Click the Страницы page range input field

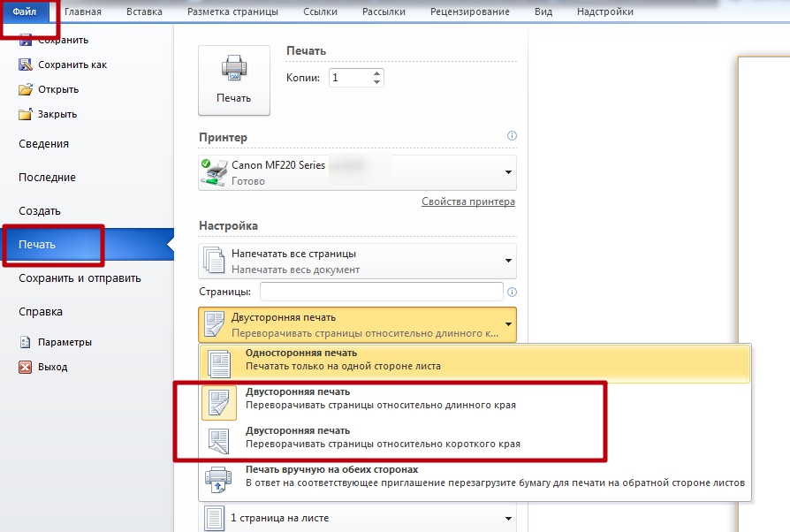[x=381, y=292]
